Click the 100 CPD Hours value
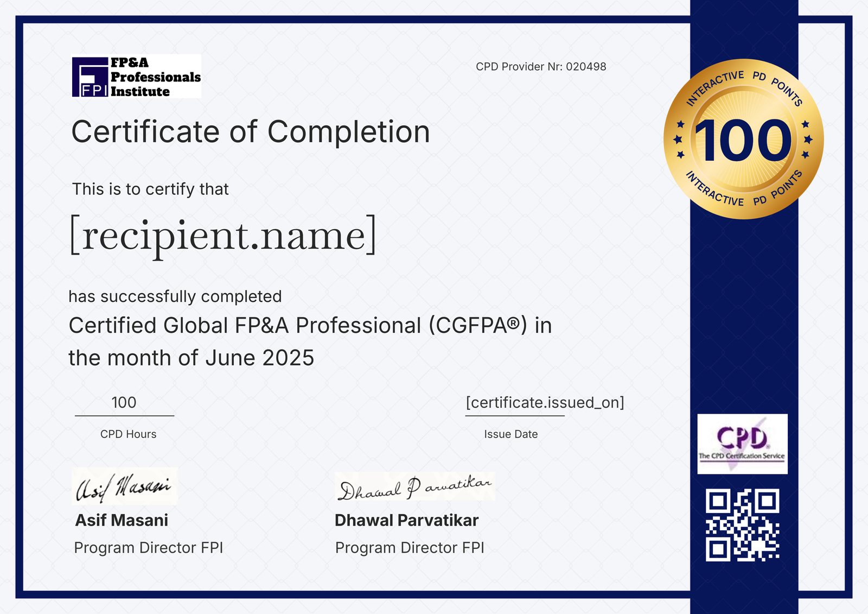This screenshot has width=868, height=614. 124,402
